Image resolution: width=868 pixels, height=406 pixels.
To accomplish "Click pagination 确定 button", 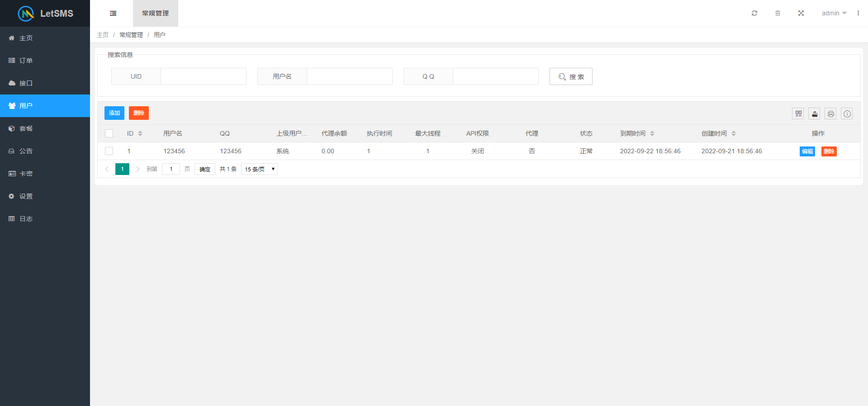I will pos(205,169).
